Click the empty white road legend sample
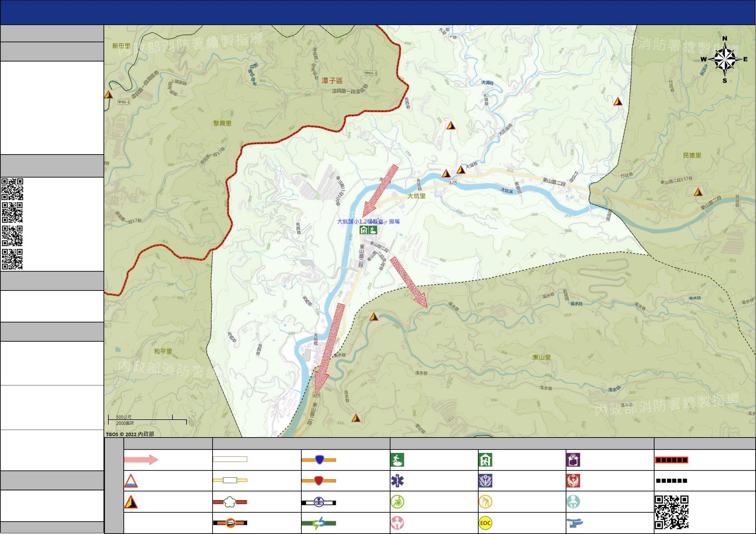This screenshot has width=756, height=534. point(230,459)
